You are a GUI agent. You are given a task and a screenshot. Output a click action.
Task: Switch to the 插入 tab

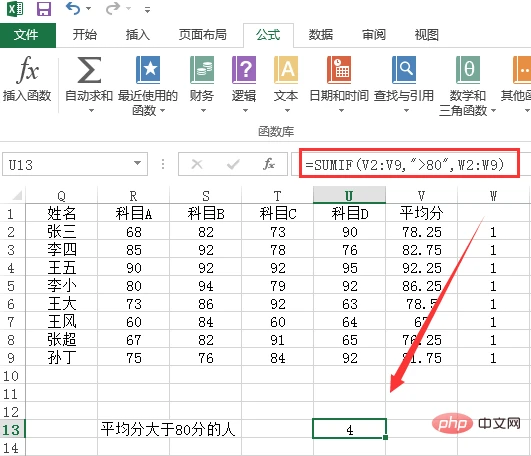137,35
